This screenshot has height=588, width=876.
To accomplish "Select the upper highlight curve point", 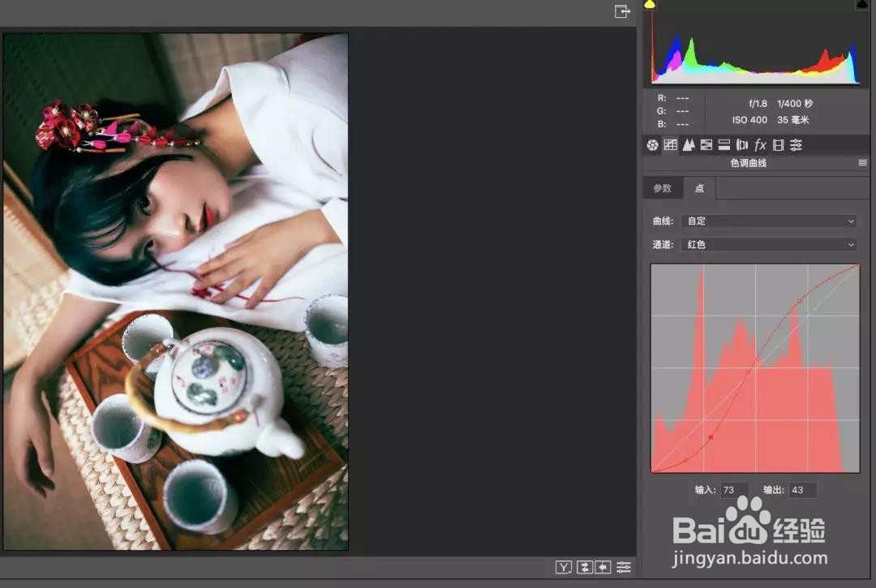I will coord(800,301).
